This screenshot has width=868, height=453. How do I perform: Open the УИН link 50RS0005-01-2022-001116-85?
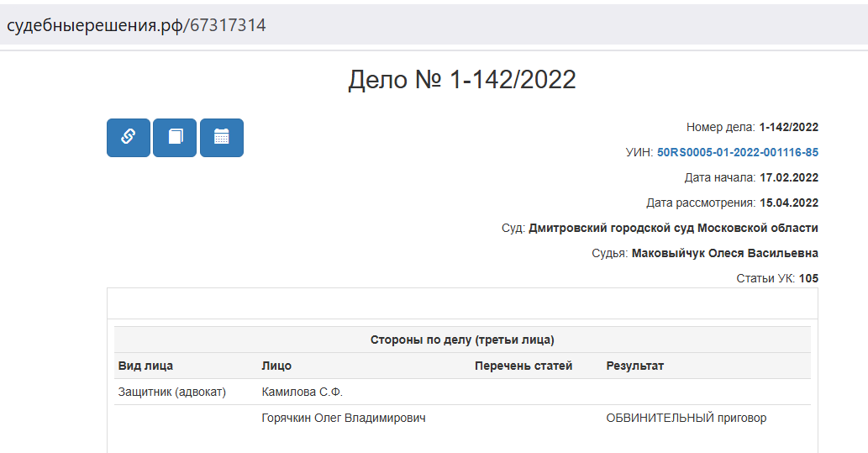pos(738,152)
